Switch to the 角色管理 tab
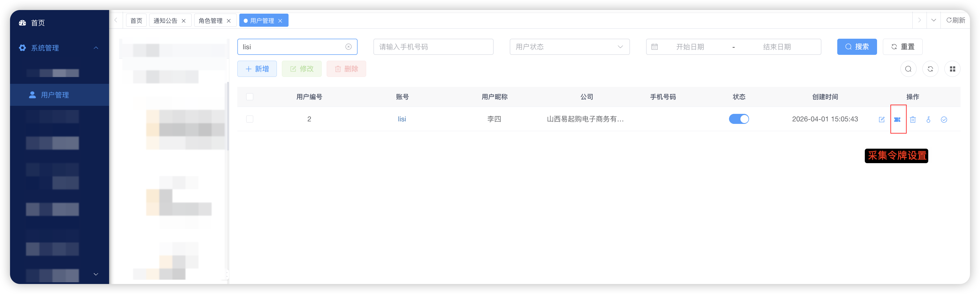This screenshot has width=980, height=294. [210, 21]
